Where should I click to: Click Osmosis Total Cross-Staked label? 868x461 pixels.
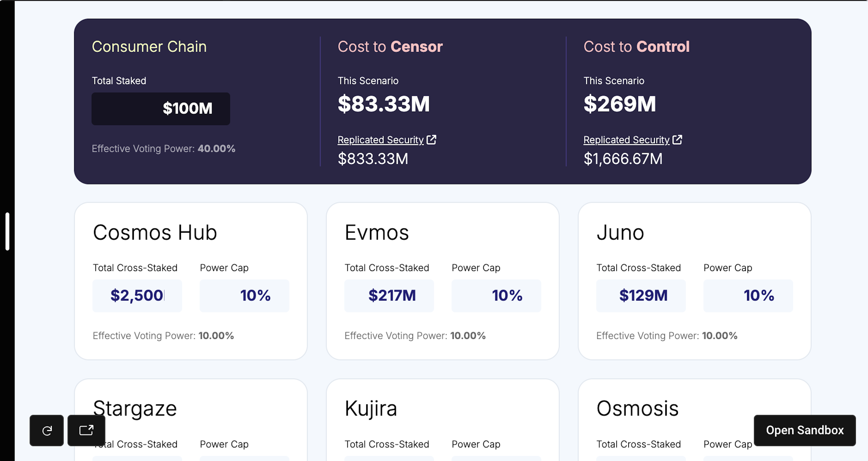[639, 444]
